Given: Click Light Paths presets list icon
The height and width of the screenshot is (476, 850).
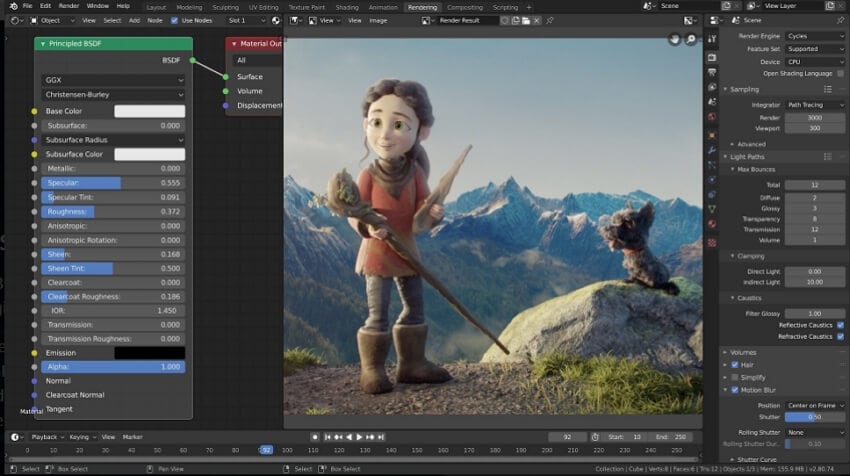Looking at the screenshot, I should (828, 157).
